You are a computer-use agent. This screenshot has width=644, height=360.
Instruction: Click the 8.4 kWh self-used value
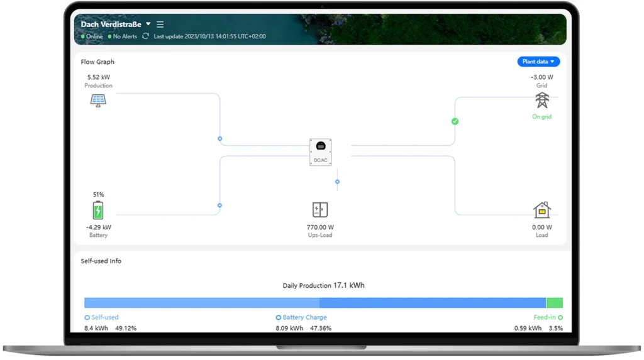(x=96, y=329)
